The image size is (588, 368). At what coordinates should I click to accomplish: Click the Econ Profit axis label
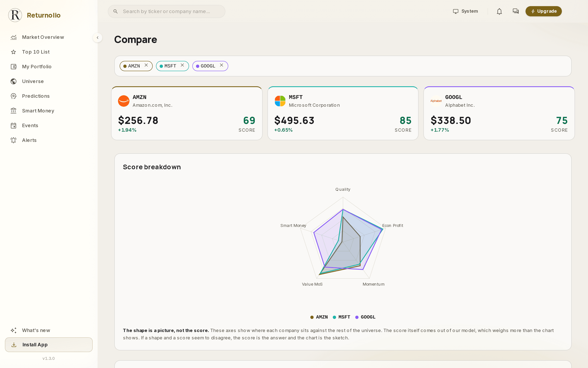[x=392, y=226]
